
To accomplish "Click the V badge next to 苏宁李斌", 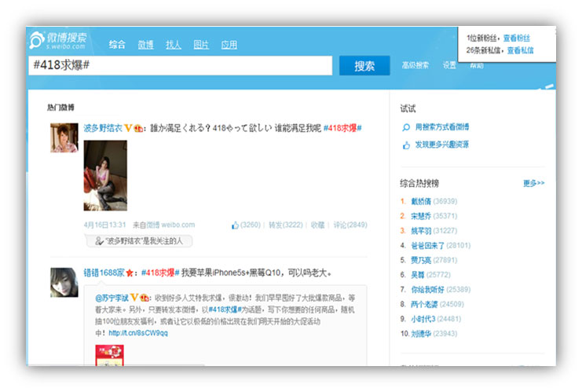I will 134,298.
